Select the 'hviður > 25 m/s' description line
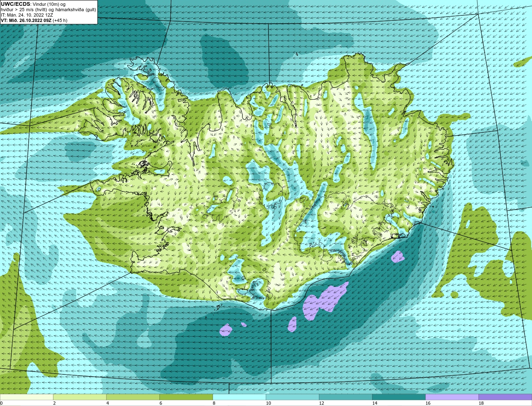 coord(48,10)
